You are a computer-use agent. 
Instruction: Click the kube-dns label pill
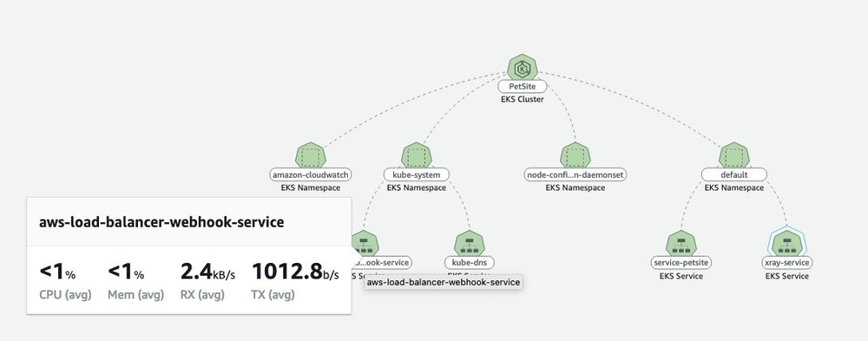[x=470, y=262]
